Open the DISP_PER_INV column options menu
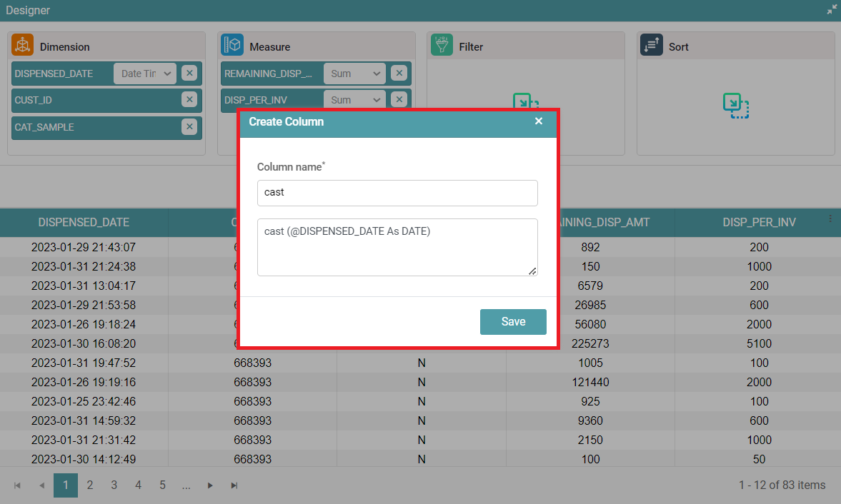The width and height of the screenshot is (841, 504). click(830, 218)
